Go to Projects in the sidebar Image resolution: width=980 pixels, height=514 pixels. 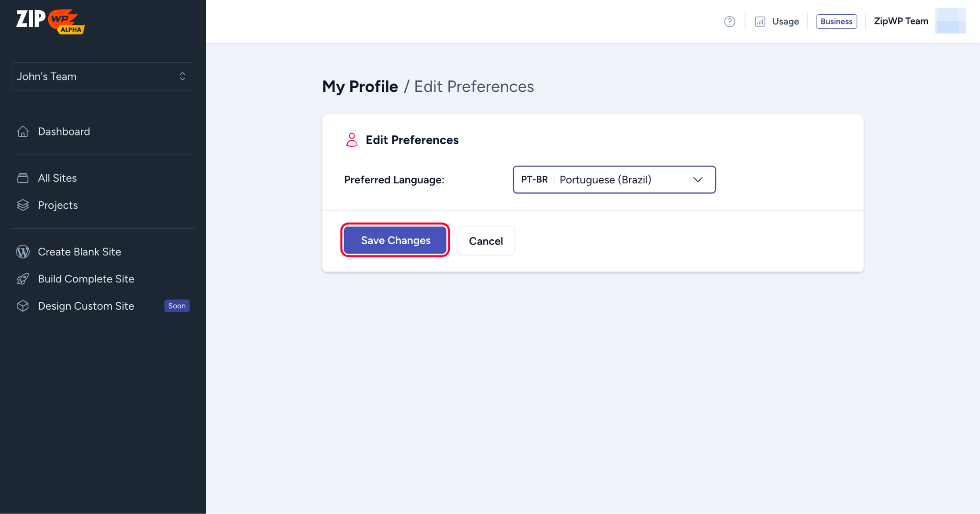pos(58,205)
